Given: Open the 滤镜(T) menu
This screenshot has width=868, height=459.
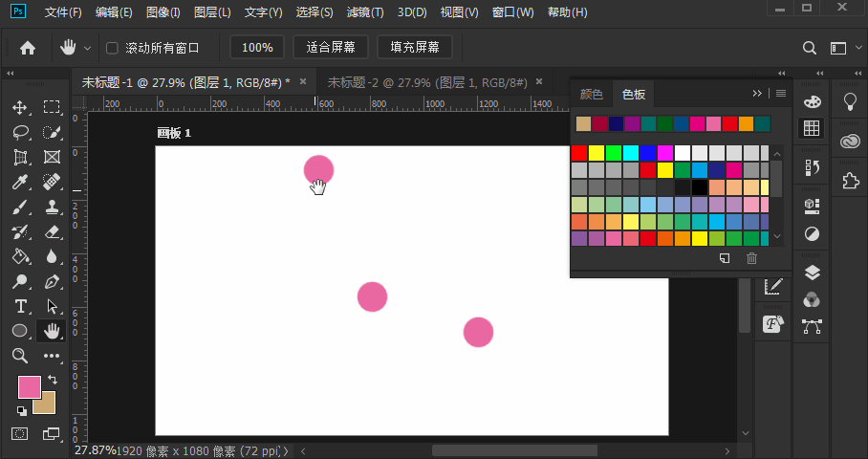Looking at the screenshot, I should click(365, 12).
